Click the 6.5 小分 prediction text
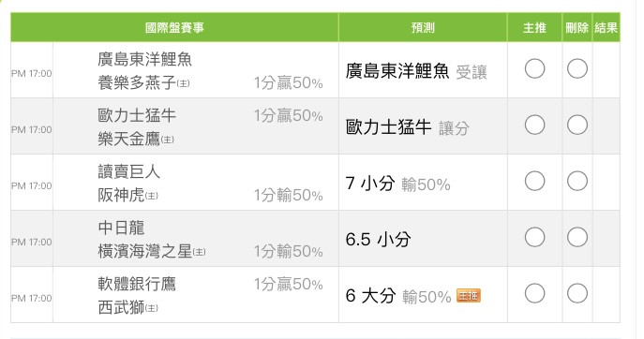 pos(378,240)
